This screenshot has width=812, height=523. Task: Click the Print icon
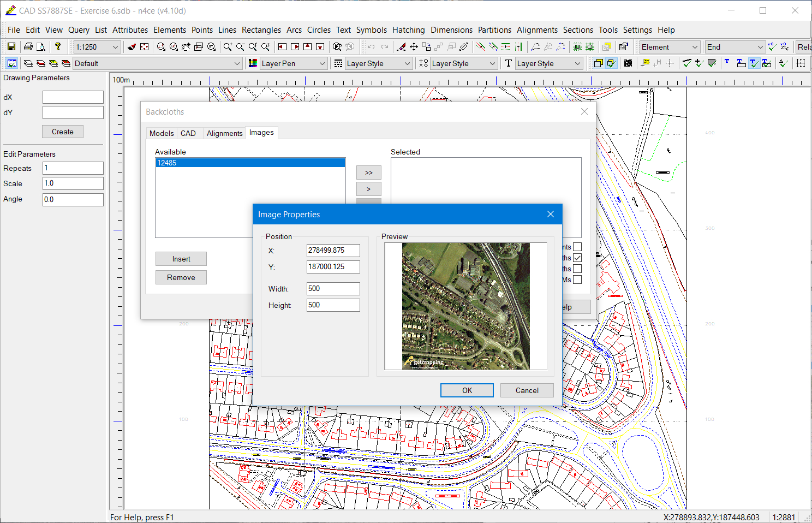[28, 47]
